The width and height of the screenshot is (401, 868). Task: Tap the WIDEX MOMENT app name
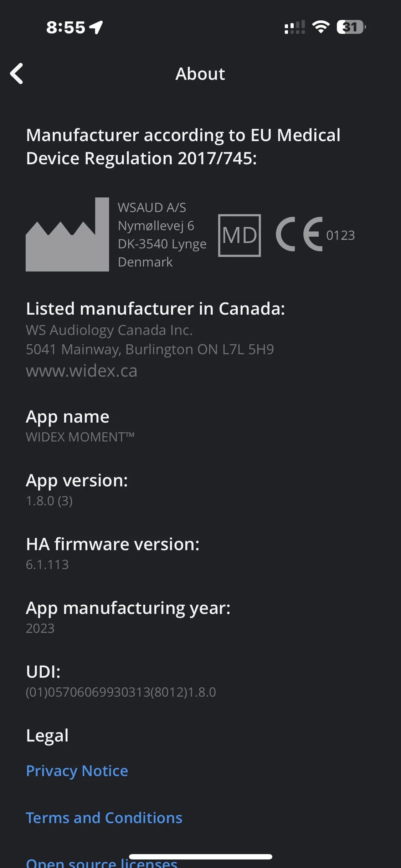tap(80, 437)
